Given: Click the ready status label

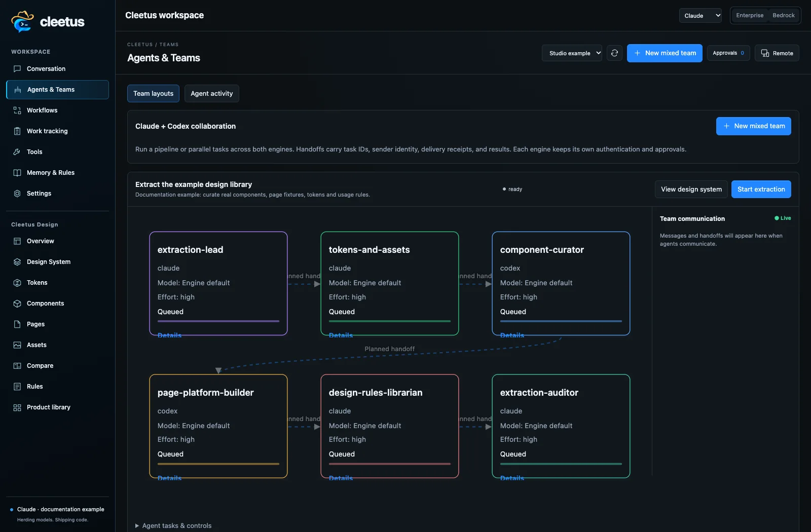Looking at the screenshot, I should pos(512,189).
